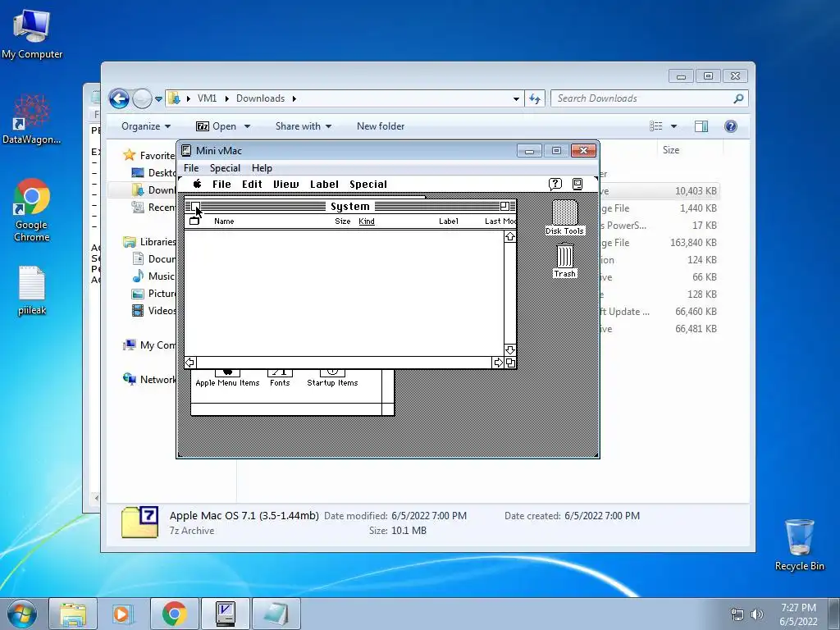840x630 pixels.
Task: Select the Apple Menu Items folder
Action: click(x=227, y=377)
